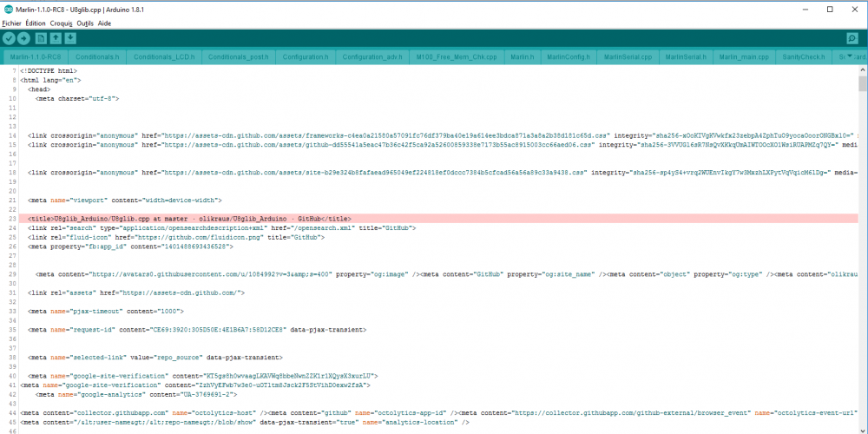The width and height of the screenshot is (868, 434).
Task: Click the fluid-icon link line
Action: tap(176, 237)
